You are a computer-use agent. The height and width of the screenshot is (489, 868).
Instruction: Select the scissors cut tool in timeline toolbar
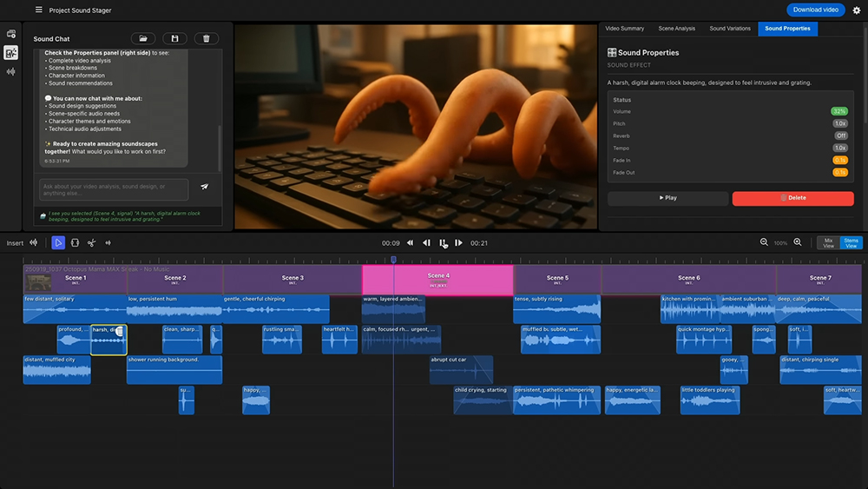[91, 243]
